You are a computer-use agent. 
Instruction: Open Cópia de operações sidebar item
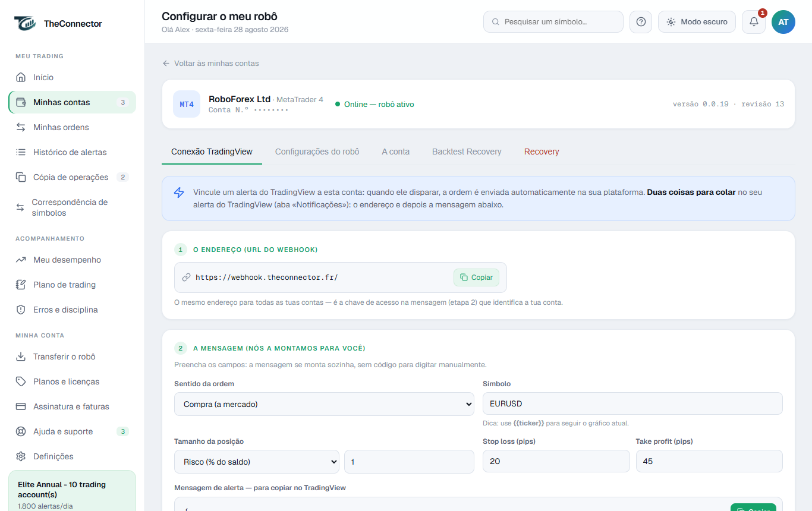coord(72,177)
